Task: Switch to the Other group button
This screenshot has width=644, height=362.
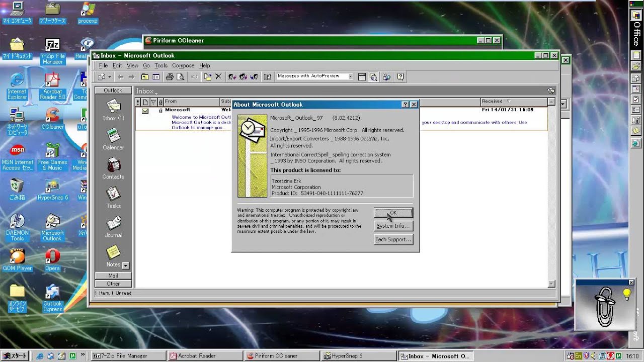Action: pos(113,284)
